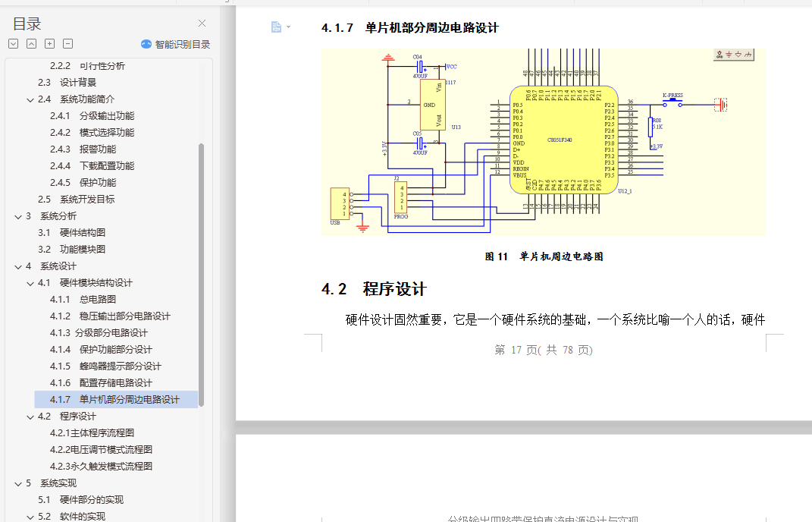Open 4.1.3 分级部分电路设计
The width and height of the screenshot is (812, 522).
click(x=99, y=333)
